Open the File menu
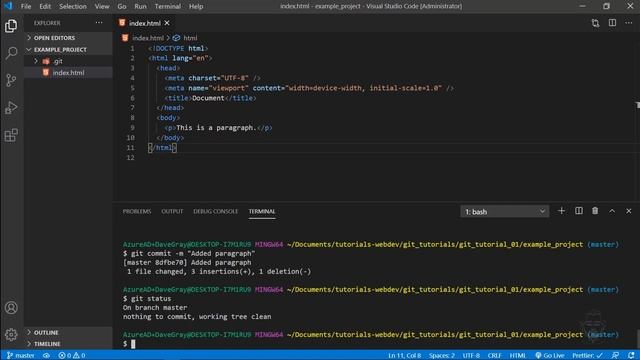The image size is (640, 360). (x=26, y=6)
